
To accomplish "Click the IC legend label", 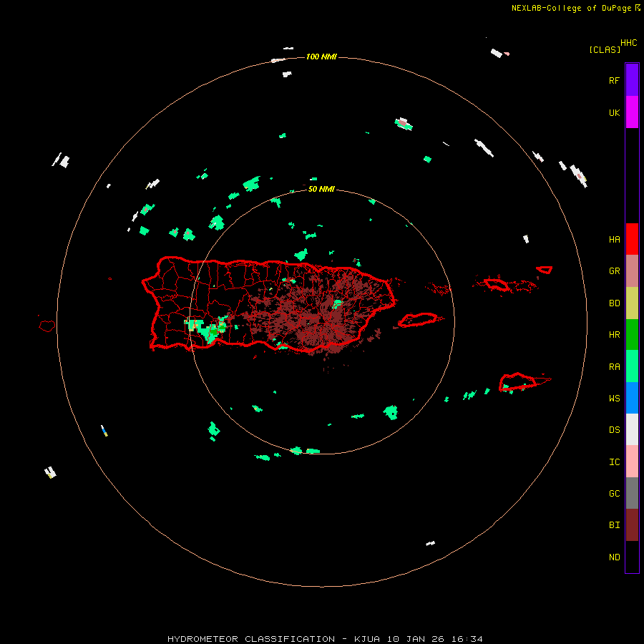I will tap(614, 462).
